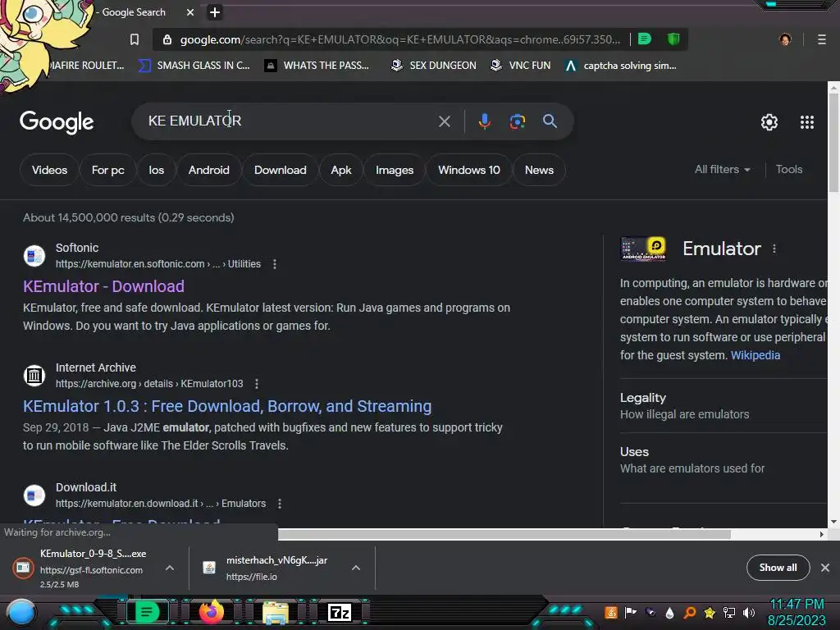Open more options for Download.it result

click(x=279, y=504)
